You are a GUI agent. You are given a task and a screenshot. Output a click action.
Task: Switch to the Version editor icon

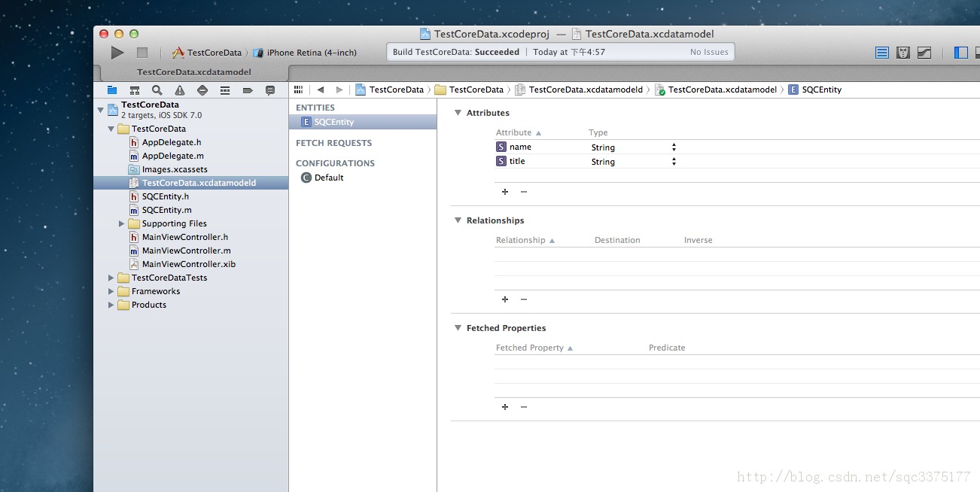coord(924,53)
